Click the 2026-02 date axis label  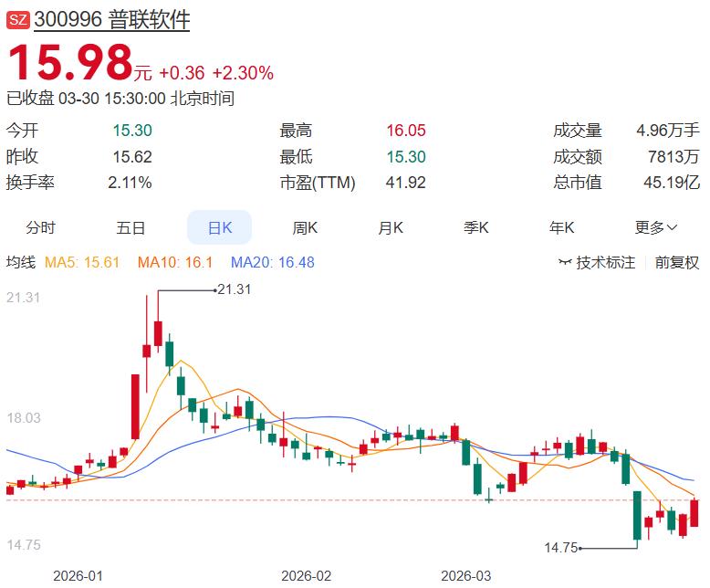306,576
